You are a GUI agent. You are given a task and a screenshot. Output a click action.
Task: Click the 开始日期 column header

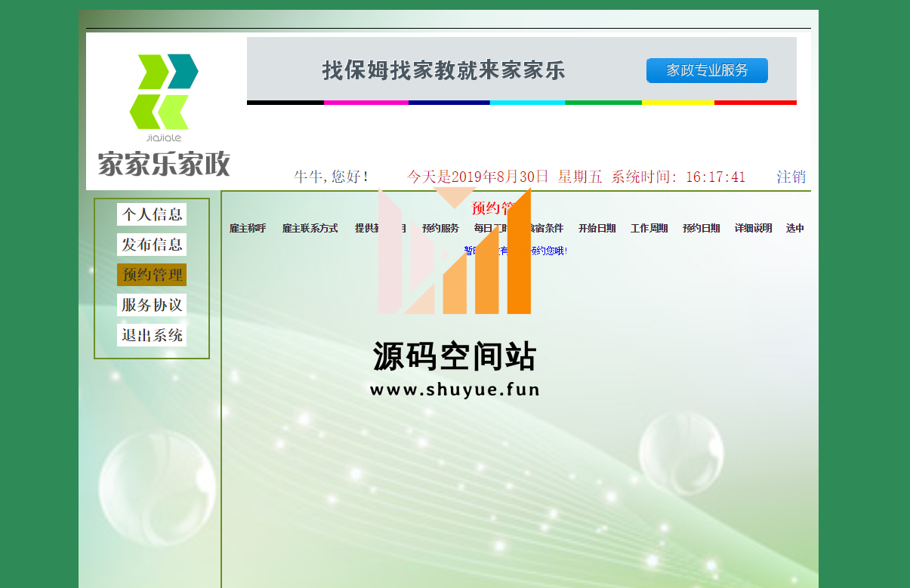tap(597, 228)
